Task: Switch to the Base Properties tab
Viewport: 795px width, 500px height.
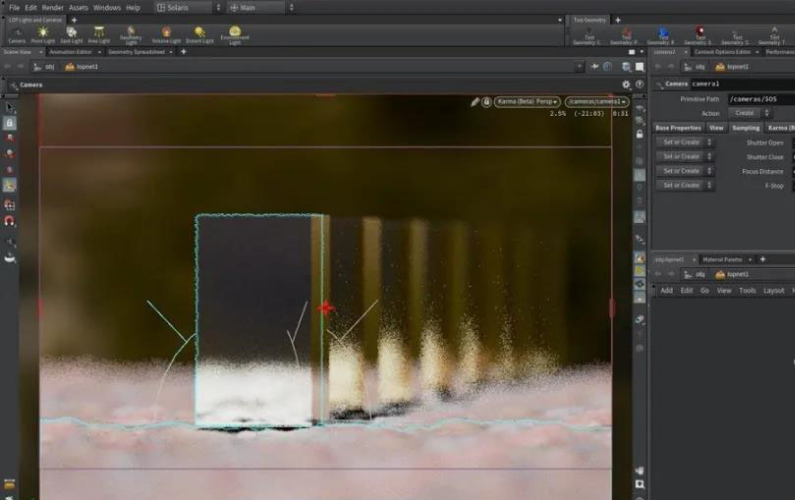Action: point(678,128)
